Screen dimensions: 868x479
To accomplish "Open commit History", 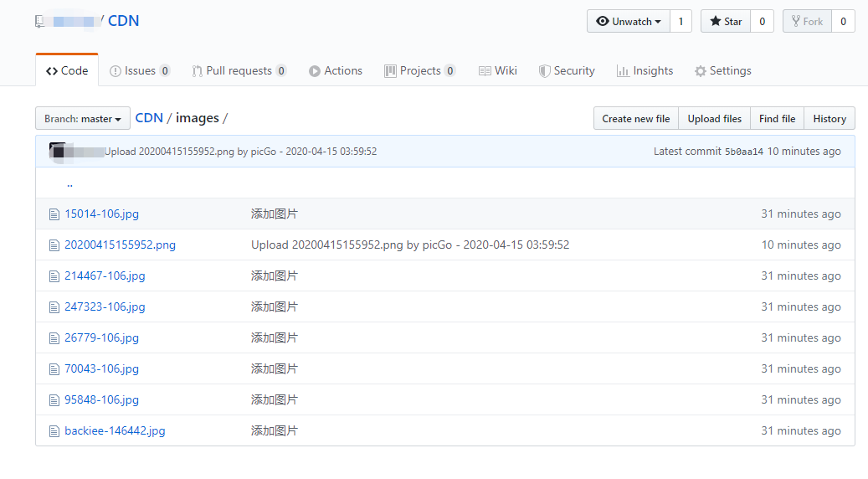I will click(x=829, y=119).
